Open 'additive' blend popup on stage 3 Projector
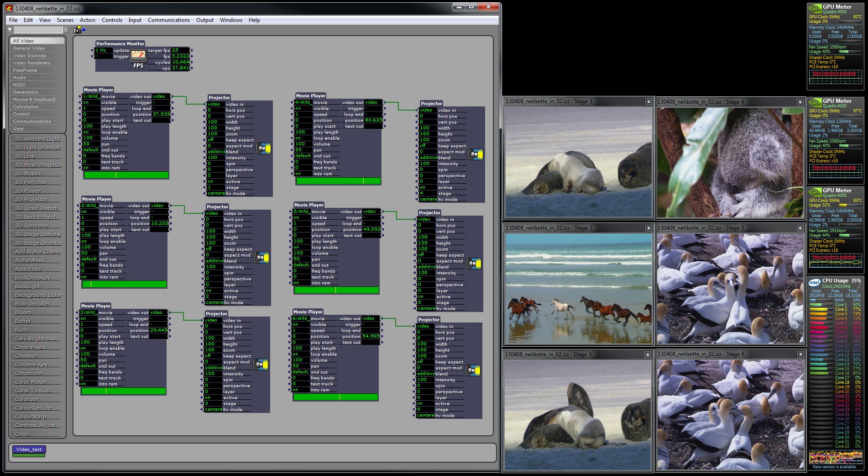Viewport: 868px width, 476px height. (213, 368)
